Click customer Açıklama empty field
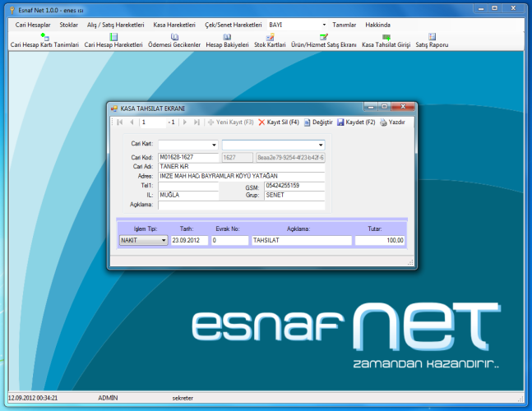Image resolution: width=532 pixels, height=411 pixels. (x=241, y=205)
